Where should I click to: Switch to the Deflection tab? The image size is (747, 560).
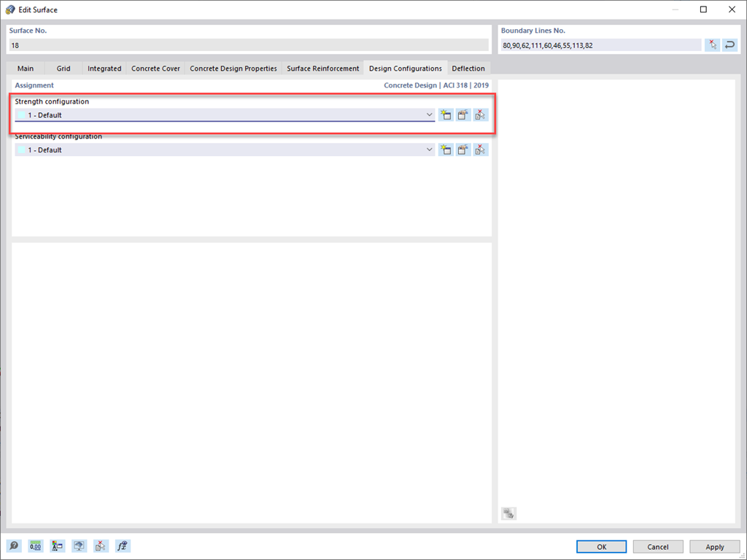pos(468,68)
